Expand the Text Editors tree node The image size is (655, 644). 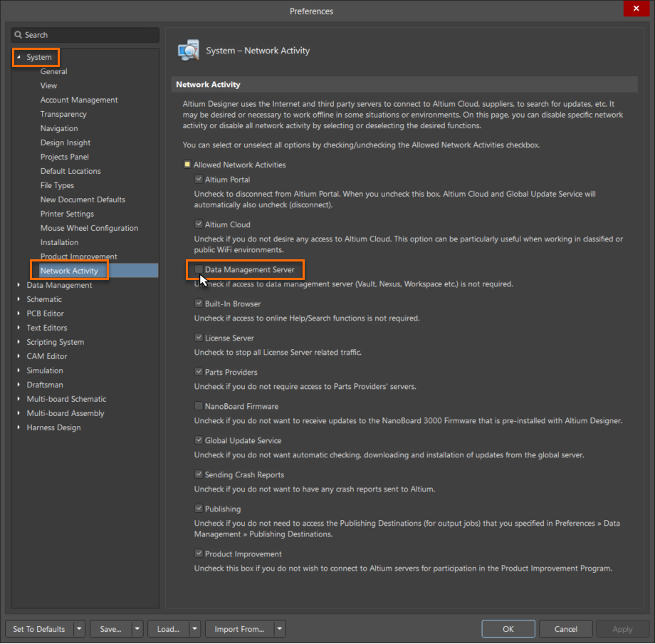19,328
